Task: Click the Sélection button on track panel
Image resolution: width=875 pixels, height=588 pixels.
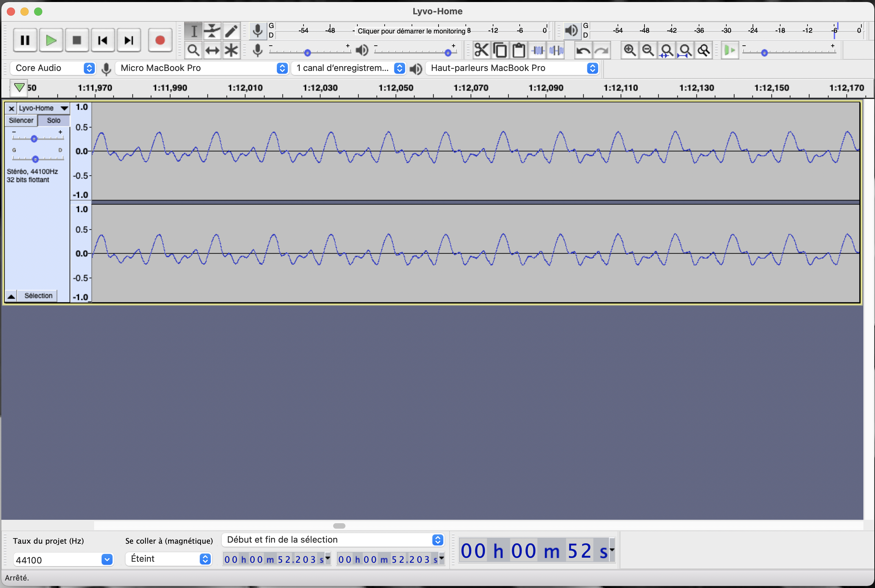Action: pos(38,296)
